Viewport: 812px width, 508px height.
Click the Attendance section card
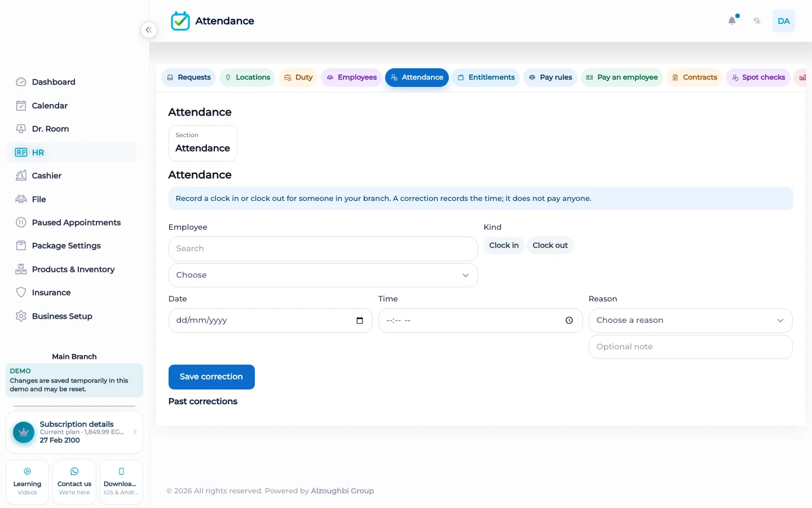click(x=203, y=143)
